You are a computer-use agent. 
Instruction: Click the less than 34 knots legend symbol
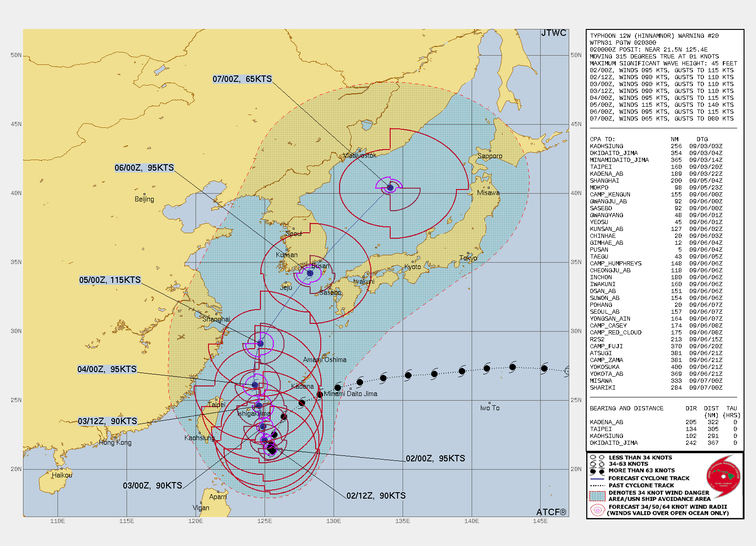point(597,458)
